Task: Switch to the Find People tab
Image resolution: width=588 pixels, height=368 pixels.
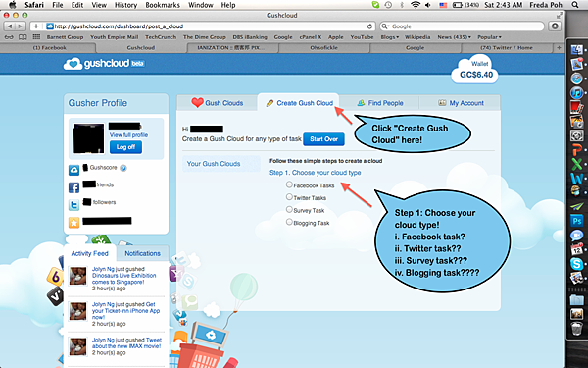Action: tap(380, 102)
